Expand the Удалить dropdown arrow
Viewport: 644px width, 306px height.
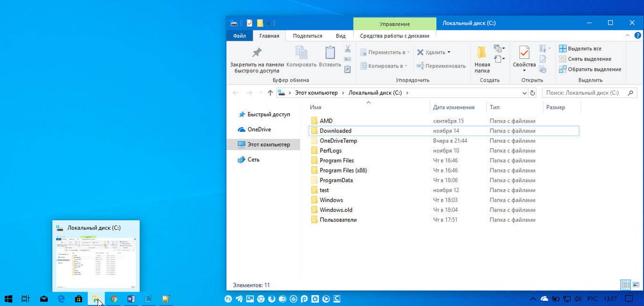(x=449, y=53)
